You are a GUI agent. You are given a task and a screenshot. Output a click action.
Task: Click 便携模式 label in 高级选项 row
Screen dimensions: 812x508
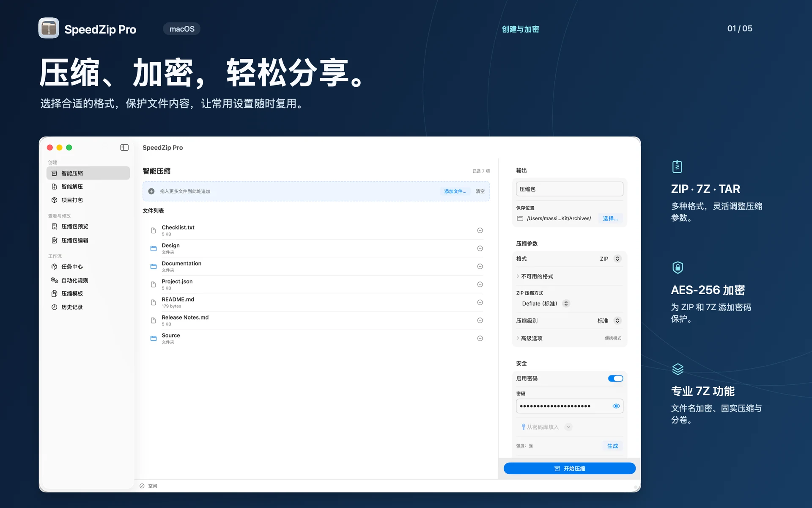[613, 338]
